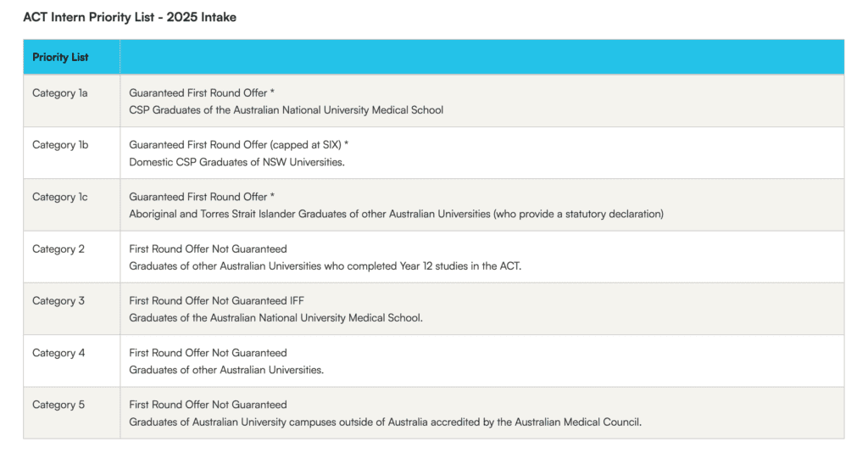The width and height of the screenshot is (868, 453).
Task: Click the Category 5 'First Round Offer Not Guaranteed' text
Action: pos(208,405)
